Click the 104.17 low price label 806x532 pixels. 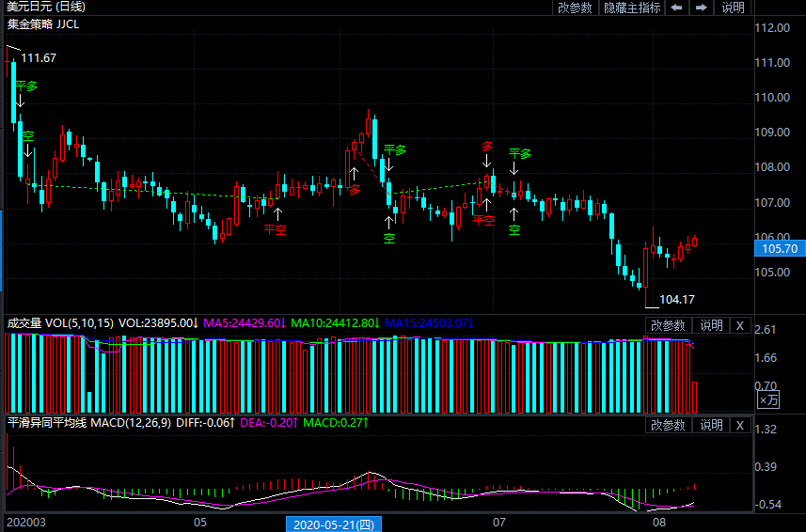[677, 300]
